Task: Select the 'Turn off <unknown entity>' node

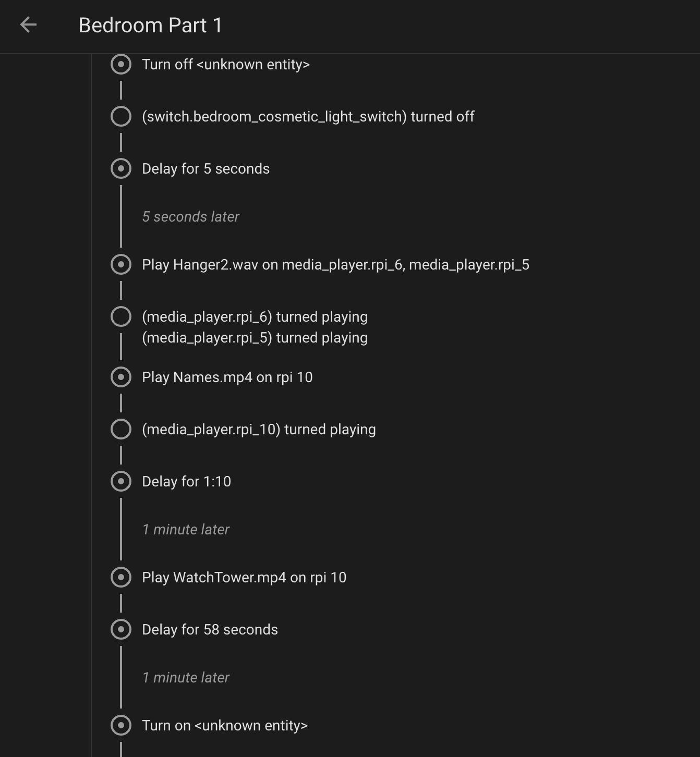Action: [121, 64]
